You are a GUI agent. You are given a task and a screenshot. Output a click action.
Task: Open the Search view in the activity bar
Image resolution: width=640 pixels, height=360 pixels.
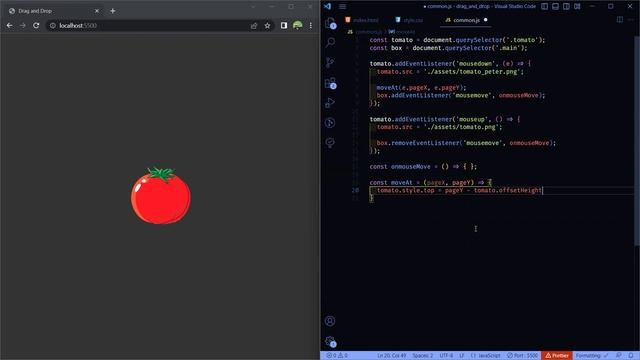point(330,42)
